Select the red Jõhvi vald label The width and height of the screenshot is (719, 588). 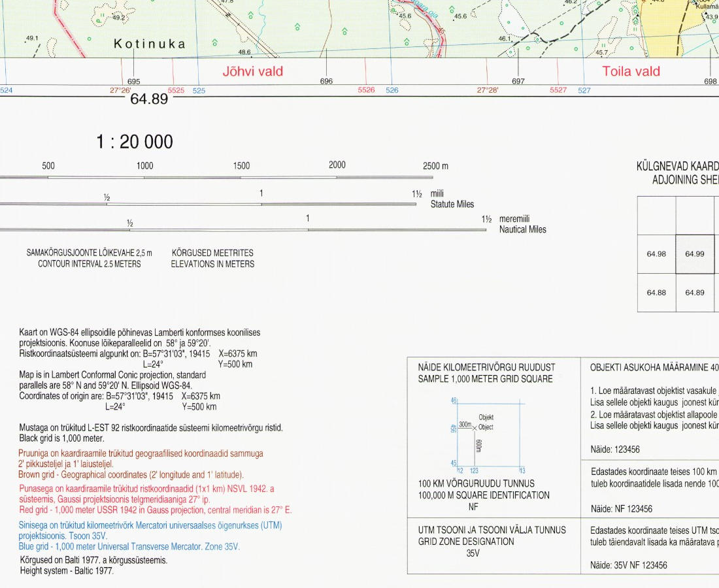pos(253,71)
